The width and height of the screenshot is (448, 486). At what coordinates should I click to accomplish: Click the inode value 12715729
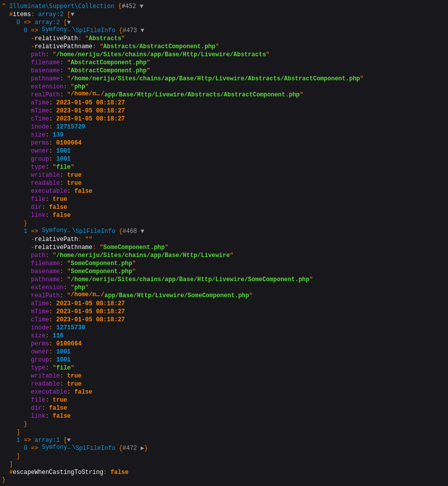[70, 127]
